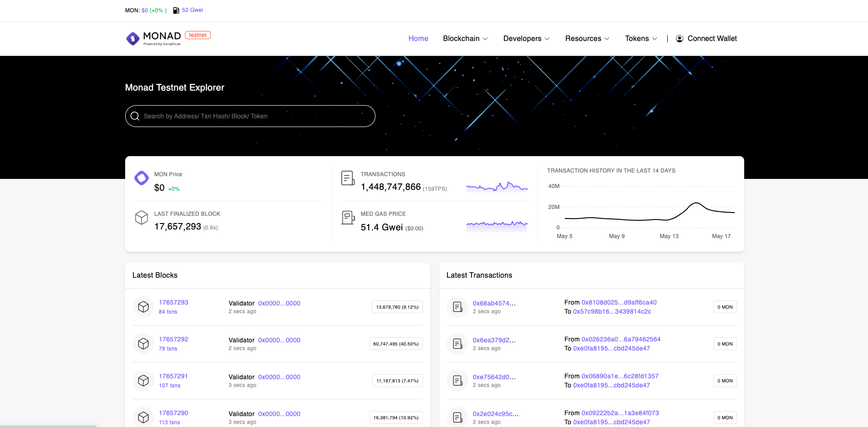The height and width of the screenshot is (427, 868).
Task: Click the Monad logo icon
Action: 132,39
